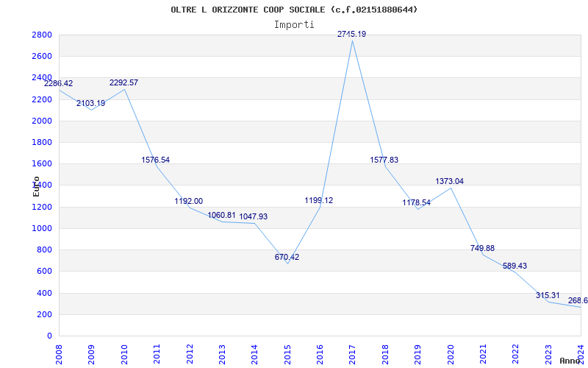Select the 1199.12 data label
This screenshot has height=368, width=588.
pyautogui.click(x=319, y=200)
